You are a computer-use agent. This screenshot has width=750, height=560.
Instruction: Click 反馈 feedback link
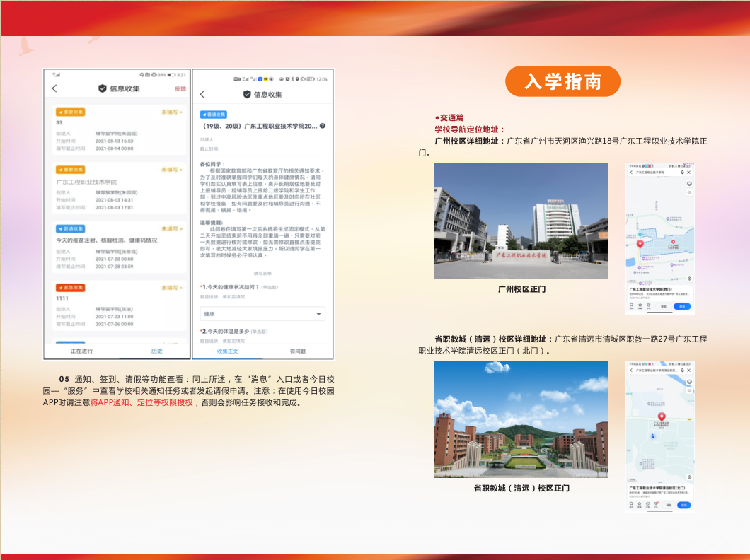tap(180, 88)
